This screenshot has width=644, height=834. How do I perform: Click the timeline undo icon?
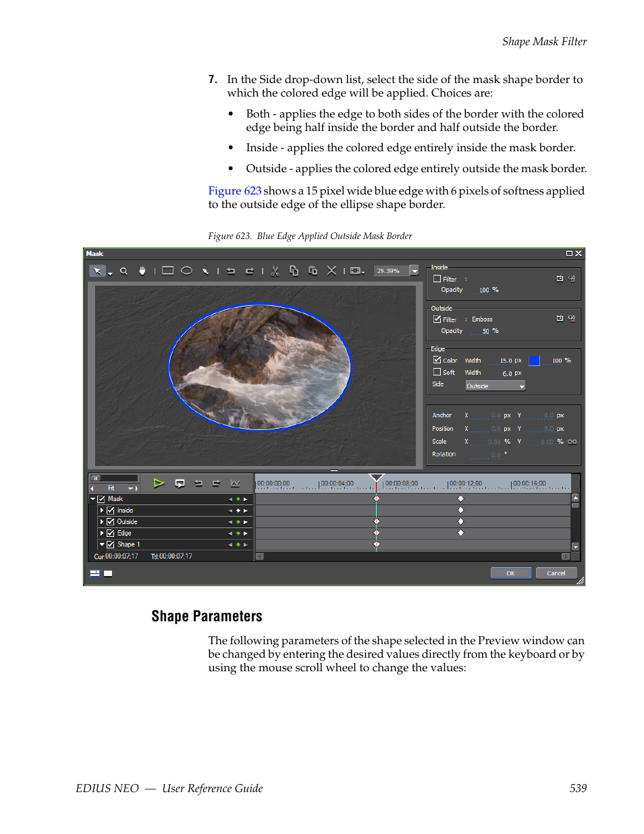click(x=198, y=483)
